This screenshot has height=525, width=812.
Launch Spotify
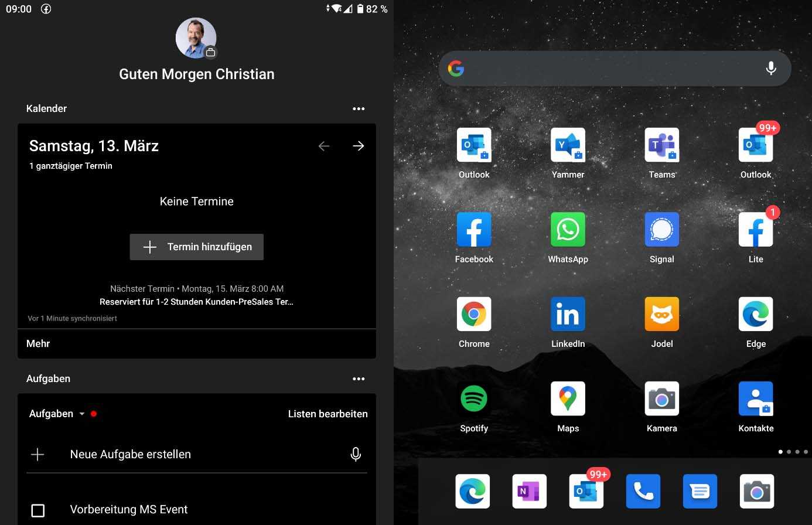(x=474, y=398)
